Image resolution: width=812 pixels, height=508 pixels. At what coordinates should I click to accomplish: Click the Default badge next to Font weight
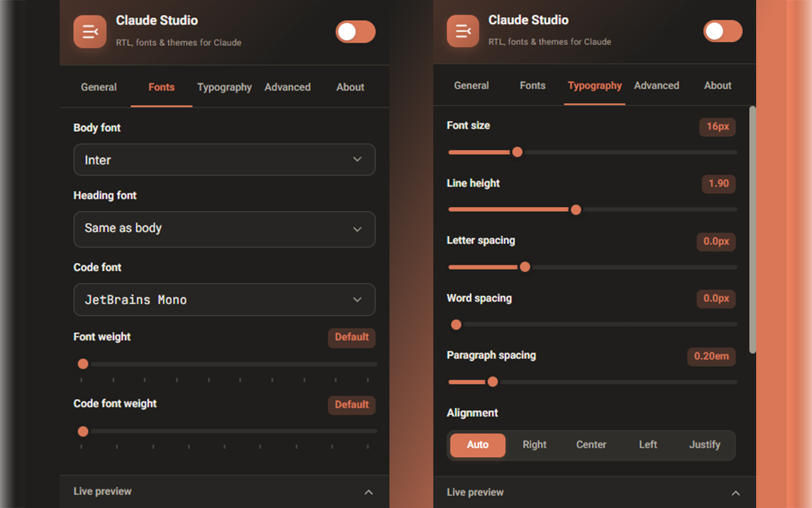pos(352,337)
